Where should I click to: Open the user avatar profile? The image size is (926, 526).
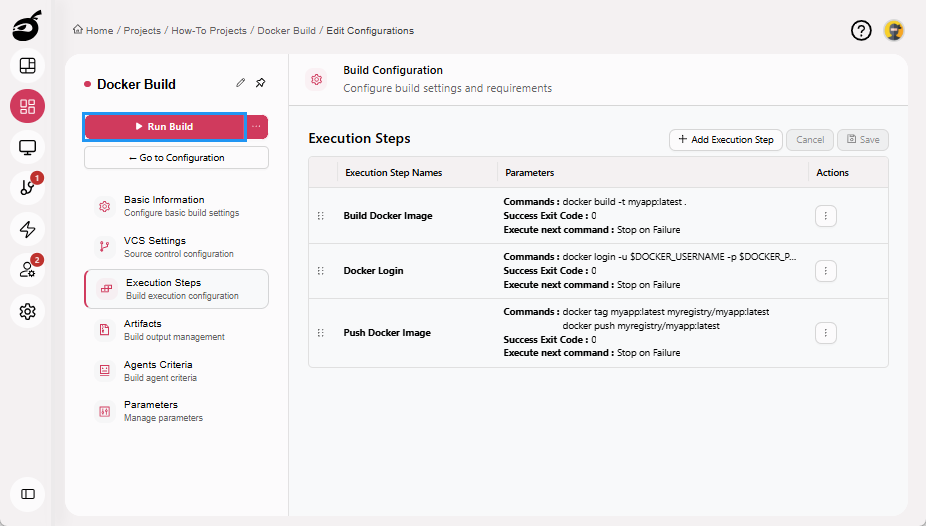click(x=894, y=30)
